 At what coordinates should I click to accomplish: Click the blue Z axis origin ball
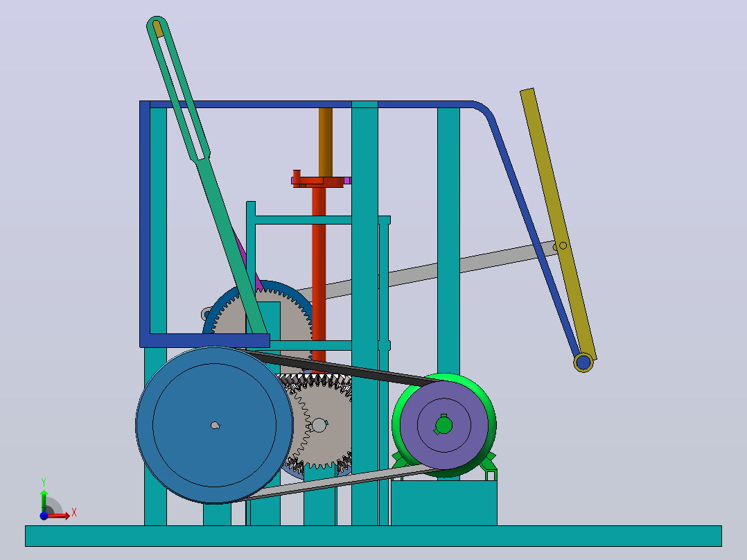coord(44,516)
